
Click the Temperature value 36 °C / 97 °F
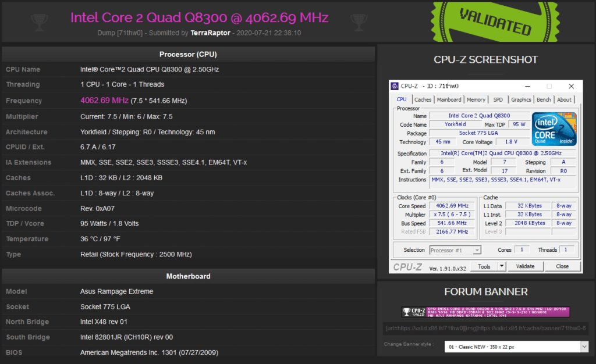(x=100, y=239)
